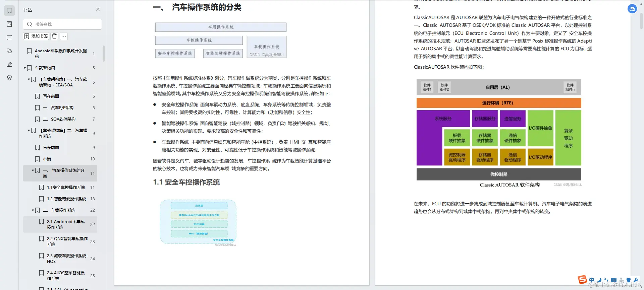Click the blue floating translate button

coord(632,9)
